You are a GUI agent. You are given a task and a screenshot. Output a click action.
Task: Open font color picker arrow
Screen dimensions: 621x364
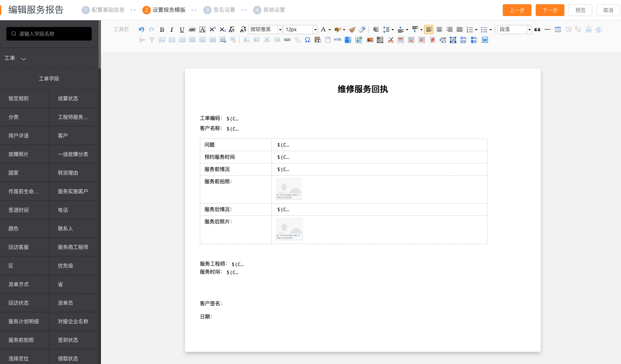(x=330, y=30)
